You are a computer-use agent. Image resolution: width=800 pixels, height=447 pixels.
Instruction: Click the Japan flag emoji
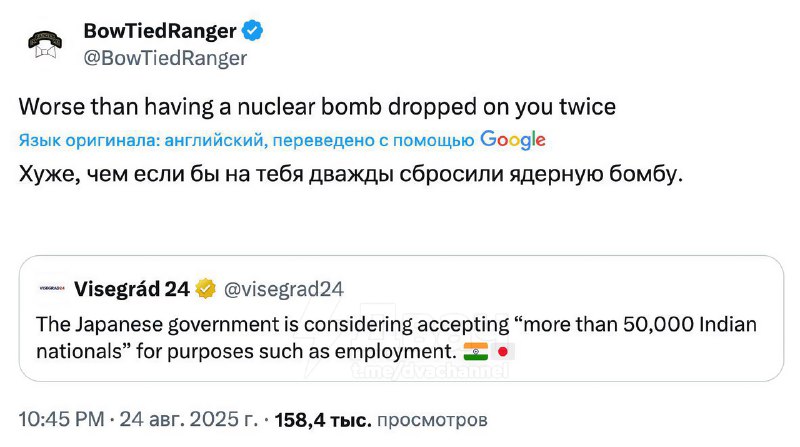[x=503, y=352]
